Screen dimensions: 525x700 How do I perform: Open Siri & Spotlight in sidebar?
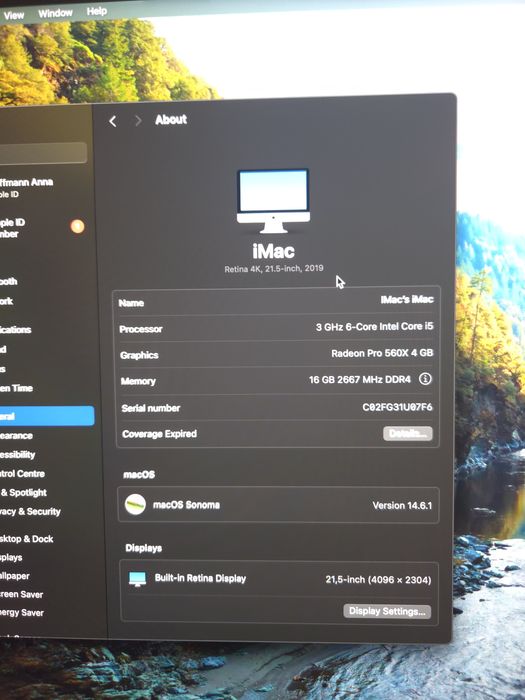tap(24, 492)
